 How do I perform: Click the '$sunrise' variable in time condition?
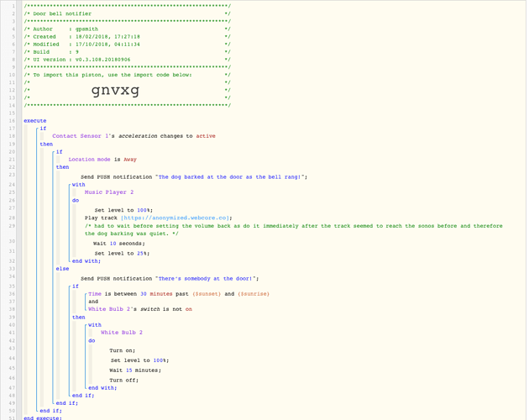click(x=254, y=294)
